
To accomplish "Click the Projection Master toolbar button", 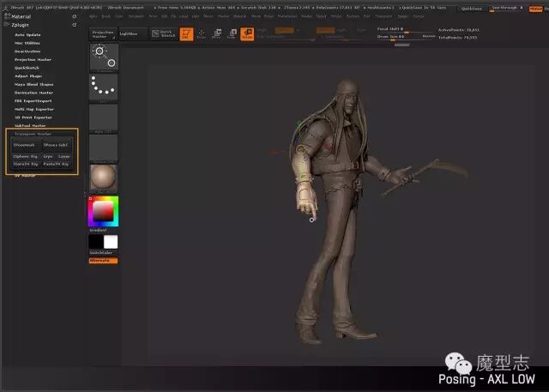I will point(103,34).
